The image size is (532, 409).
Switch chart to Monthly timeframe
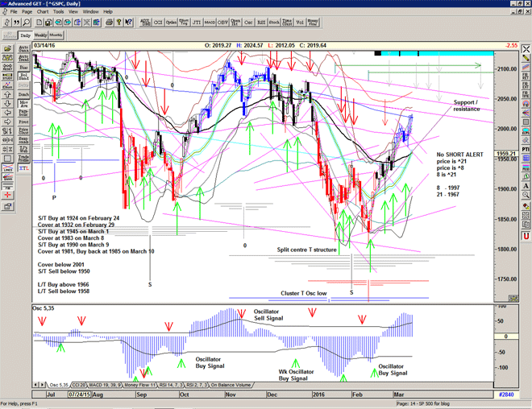pyautogui.click(x=56, y=35)
